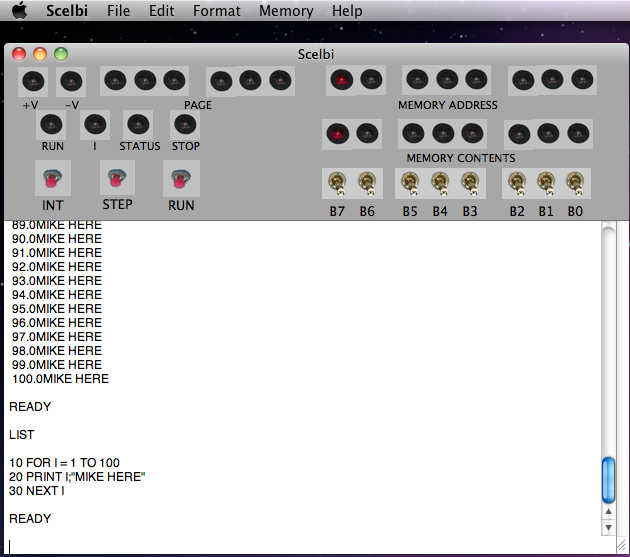The image size is (630, 557).
Task: Flip the B0 toggle switch
Action: (x=576, y=183)
